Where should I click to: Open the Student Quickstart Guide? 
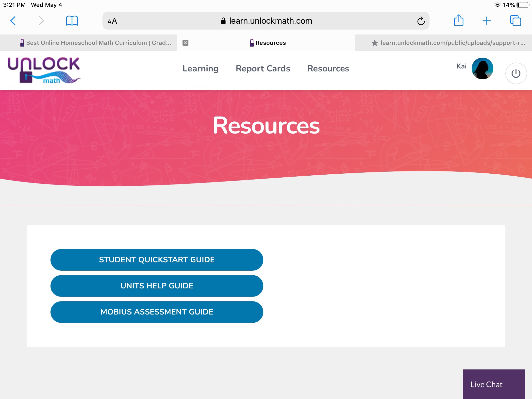[157, 260]
